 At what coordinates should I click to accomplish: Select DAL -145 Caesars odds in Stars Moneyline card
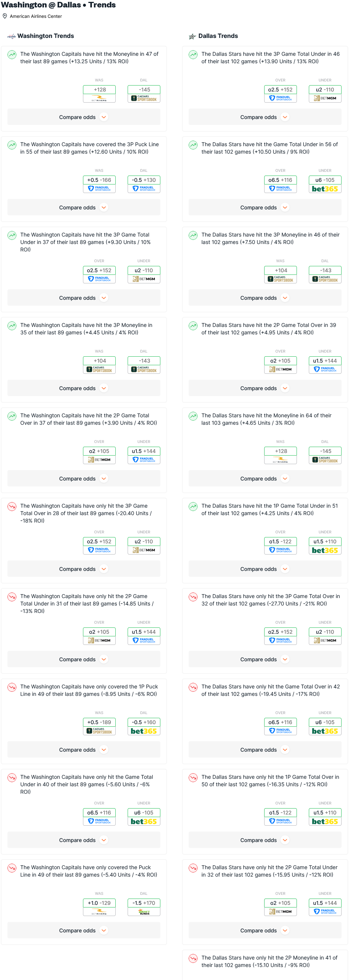(325, 455)
